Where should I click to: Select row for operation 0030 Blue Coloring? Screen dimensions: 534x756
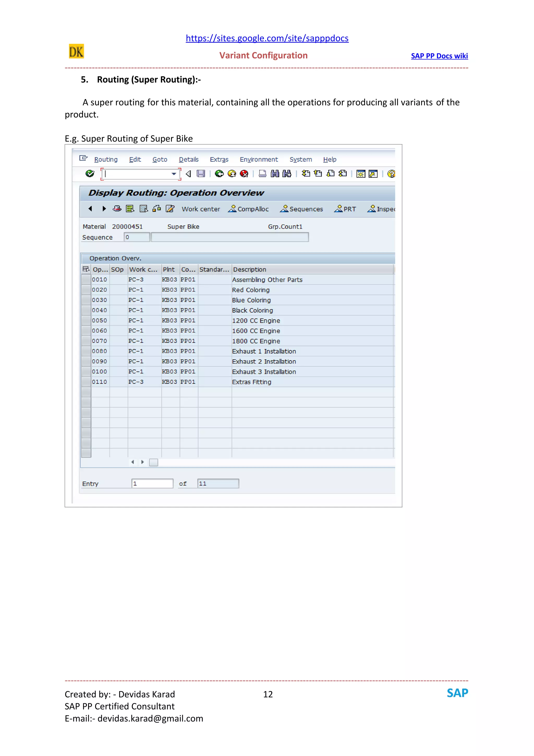click(x=86, y=300)
